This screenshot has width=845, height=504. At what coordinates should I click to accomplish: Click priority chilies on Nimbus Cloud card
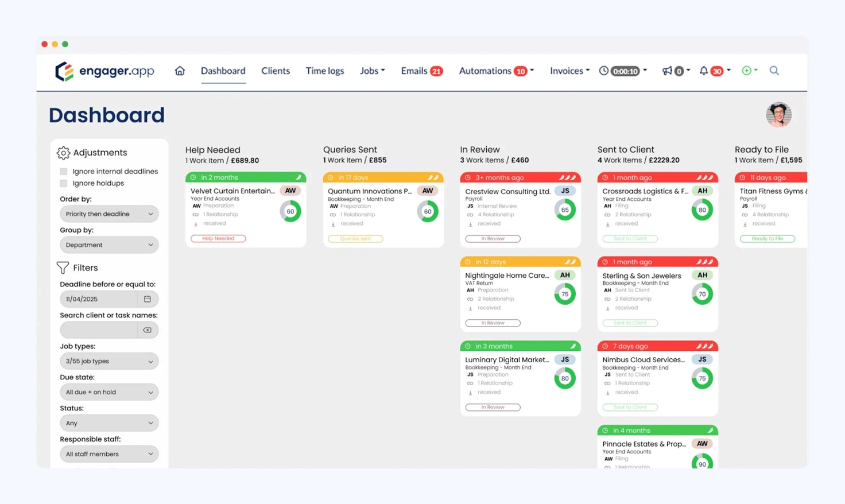[704, 346]
